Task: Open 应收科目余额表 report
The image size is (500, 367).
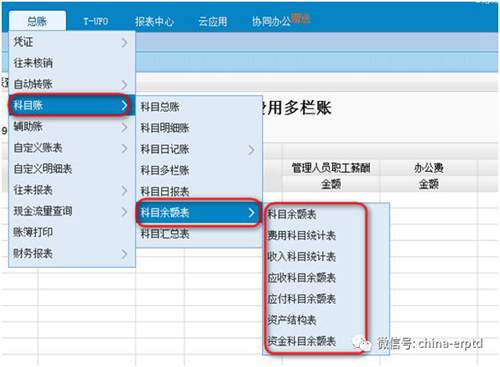Action: pyautogui.click(x=302, y=278)
